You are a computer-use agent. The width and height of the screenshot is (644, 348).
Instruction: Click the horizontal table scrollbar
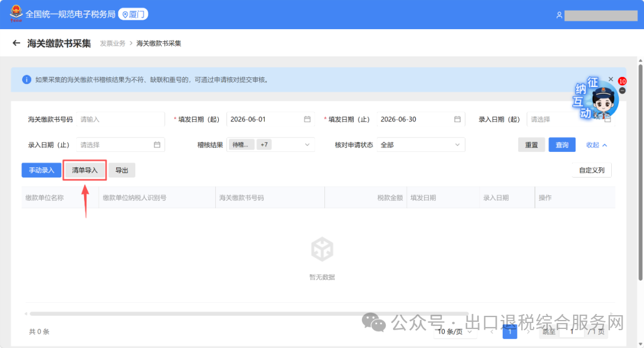pyautogui.click(x=249, y=314)
